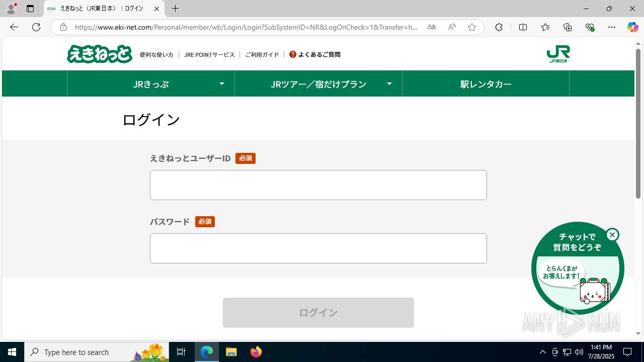644x362 pixels.
Task: Open volume control in tray
Action: (579, 352)
